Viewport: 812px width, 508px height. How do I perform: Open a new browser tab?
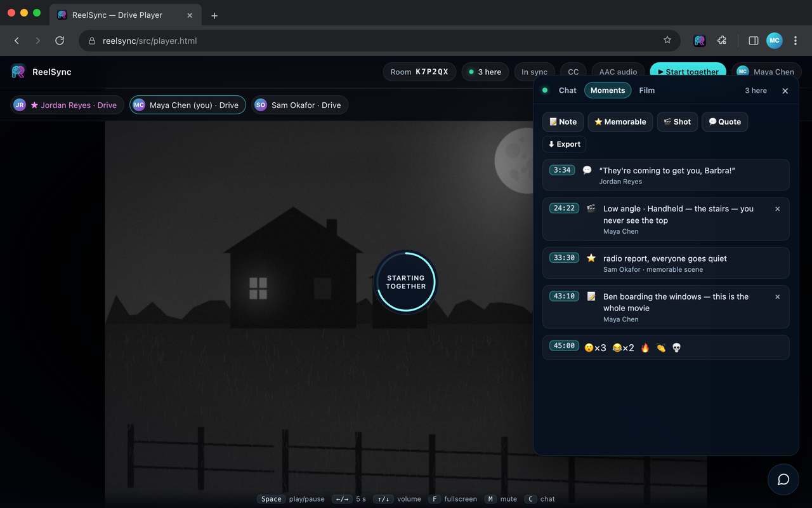pos(214,15)
